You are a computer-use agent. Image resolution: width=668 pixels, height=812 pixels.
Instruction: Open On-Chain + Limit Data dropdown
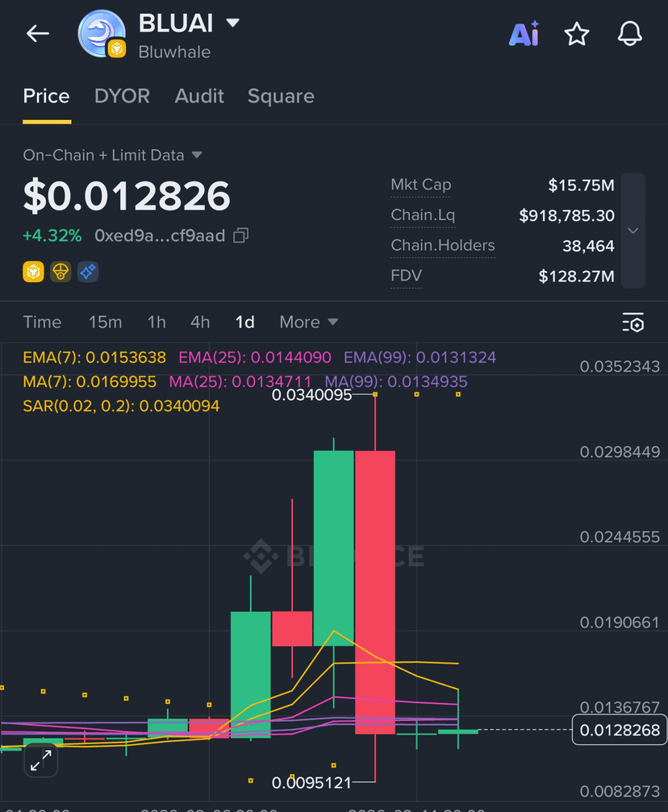point(112,156)
